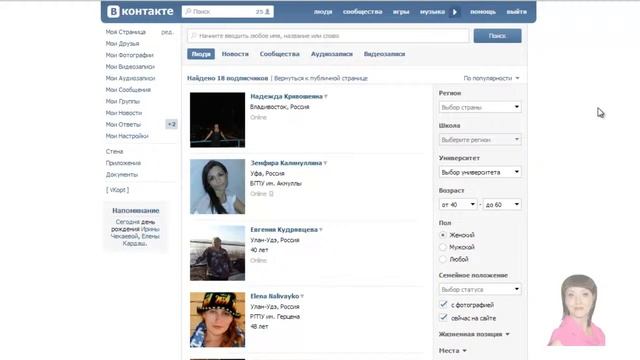Screen dimensions: 640x360
Task: Open the Выбор университета dropdown
Action: [480, 172]
